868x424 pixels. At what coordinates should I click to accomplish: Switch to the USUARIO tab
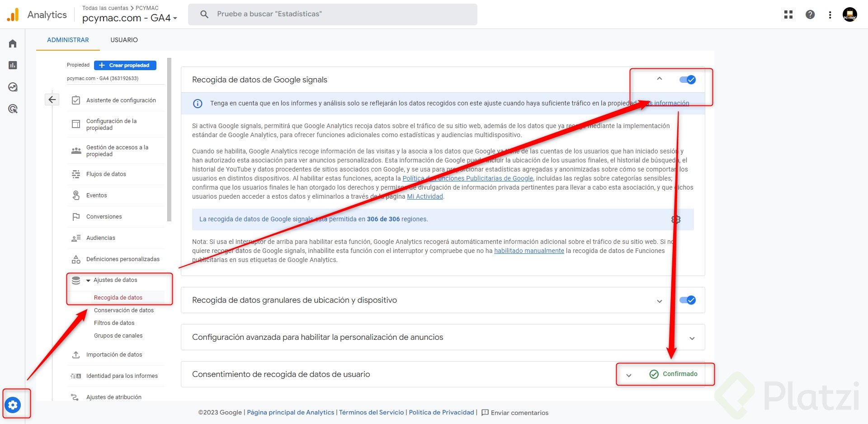pos(124,40)
